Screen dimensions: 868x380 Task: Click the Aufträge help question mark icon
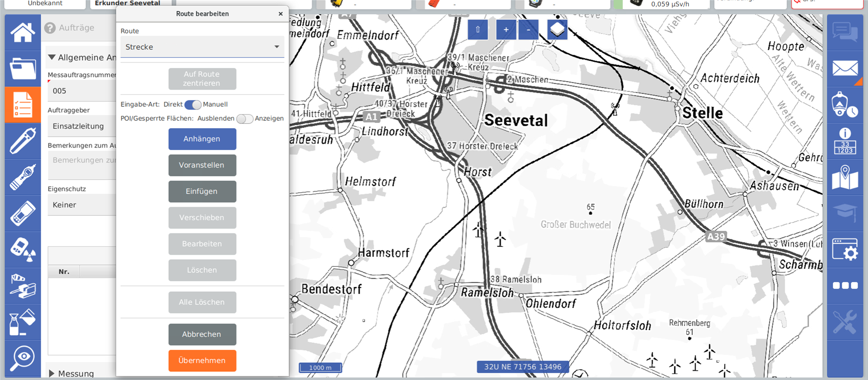click(50, 28)
